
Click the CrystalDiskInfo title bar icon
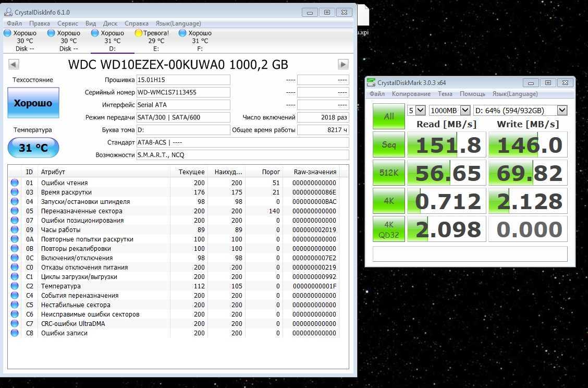coord(8,12)
